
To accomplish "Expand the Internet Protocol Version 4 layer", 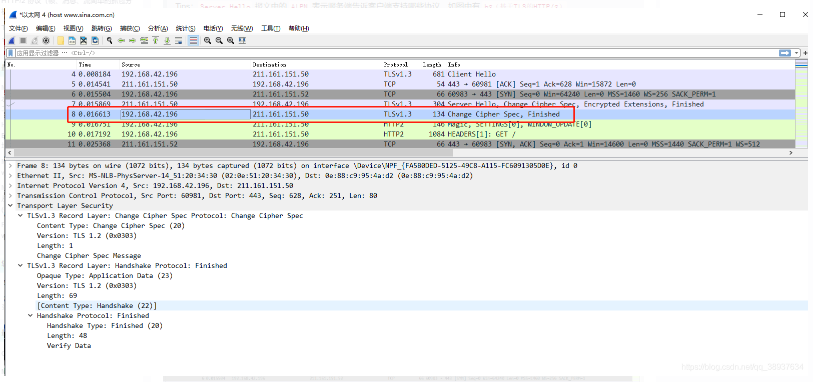I will coord(11,186).
